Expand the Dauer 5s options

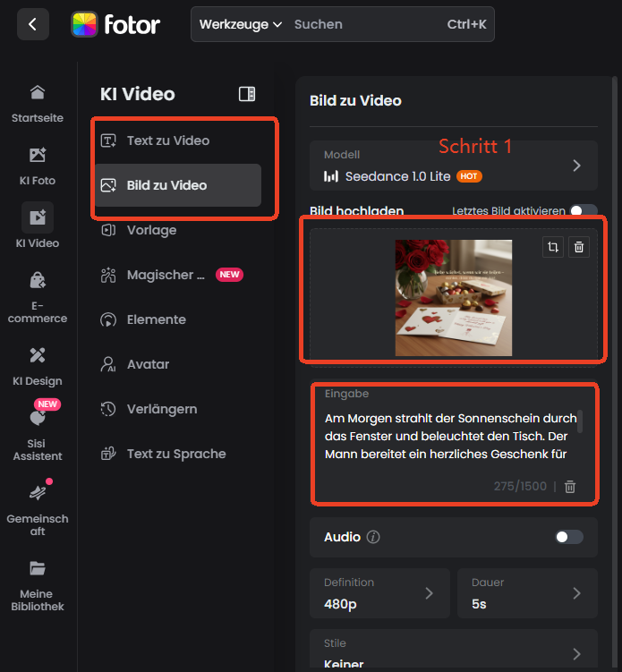tap(576, 593)
